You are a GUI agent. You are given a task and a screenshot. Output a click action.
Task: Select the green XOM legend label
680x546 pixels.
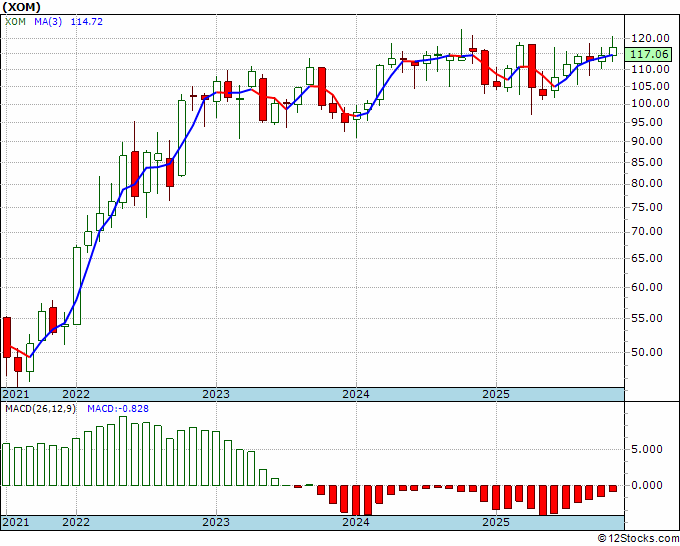[x=16, y=21]
